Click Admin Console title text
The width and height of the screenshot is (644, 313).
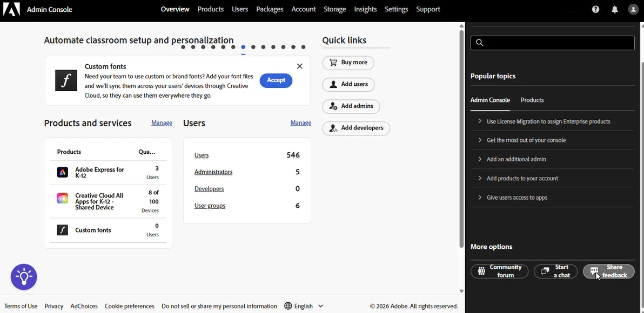click(x=49, y=9)
